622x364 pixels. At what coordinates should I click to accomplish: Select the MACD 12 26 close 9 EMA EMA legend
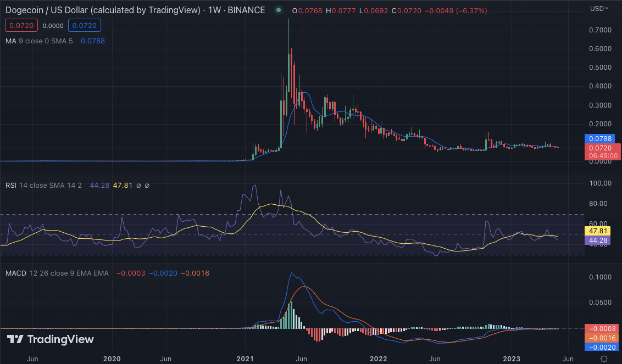coord(57,273)
